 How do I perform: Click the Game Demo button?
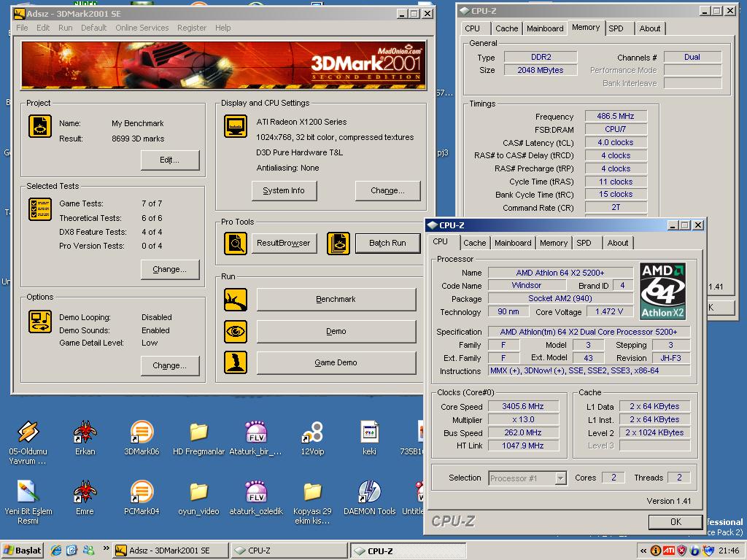point(336,363)
